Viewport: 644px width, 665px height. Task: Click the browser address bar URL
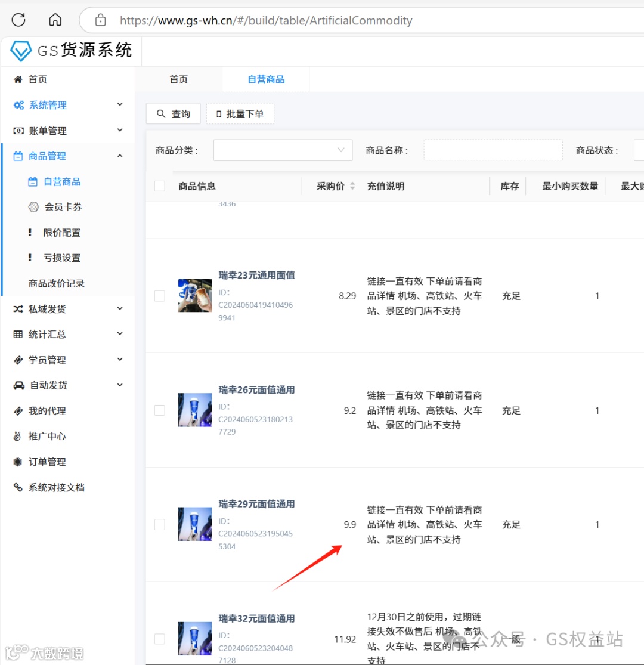(x=266, y=20)
